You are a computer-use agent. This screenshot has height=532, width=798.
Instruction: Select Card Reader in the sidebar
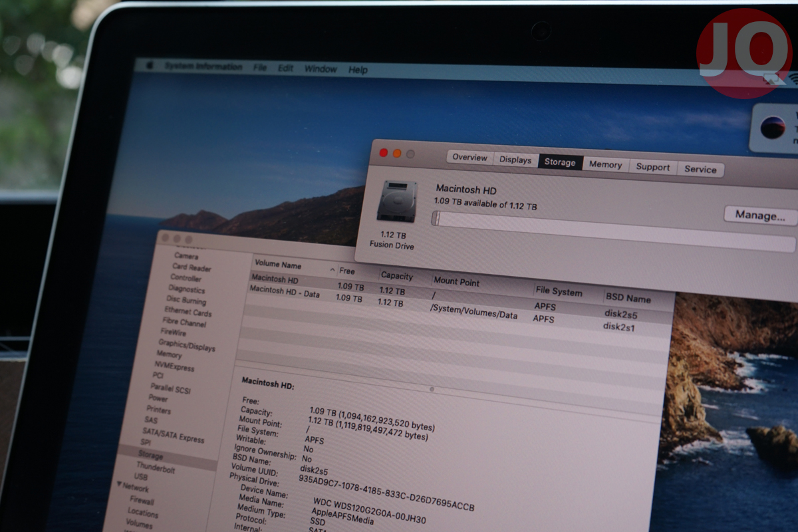tap(192, 267)
